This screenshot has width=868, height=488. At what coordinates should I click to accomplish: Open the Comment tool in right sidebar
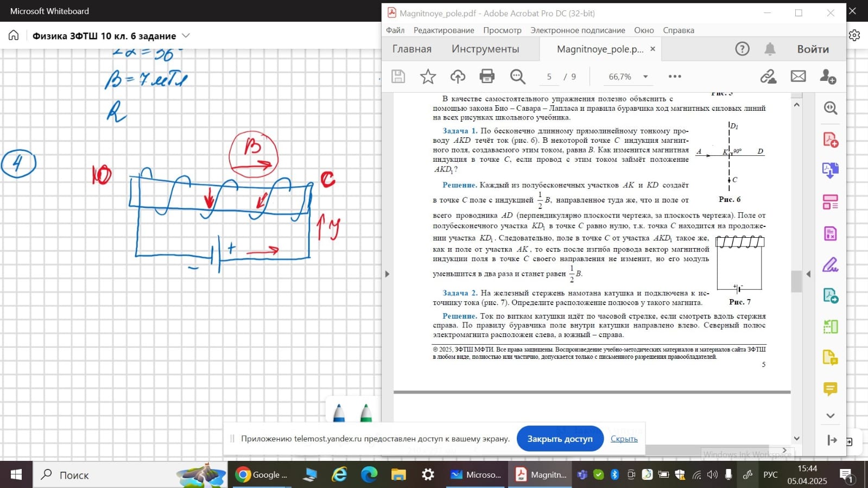(830, 389)
